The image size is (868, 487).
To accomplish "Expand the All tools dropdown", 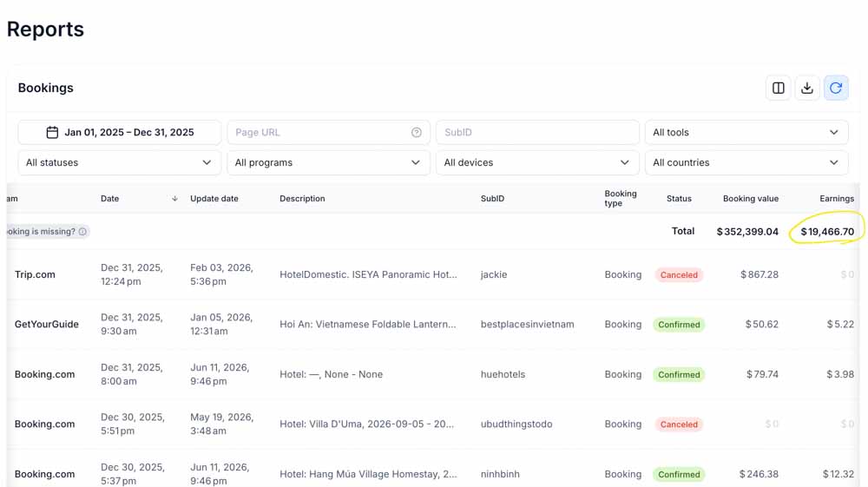I will tap(746, 132).
